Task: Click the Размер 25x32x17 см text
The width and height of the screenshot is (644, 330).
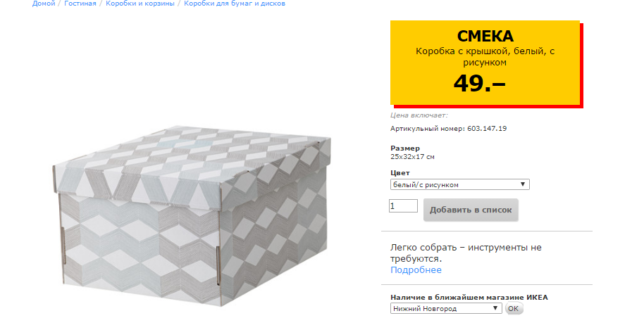Action: (x=412, y=157)
